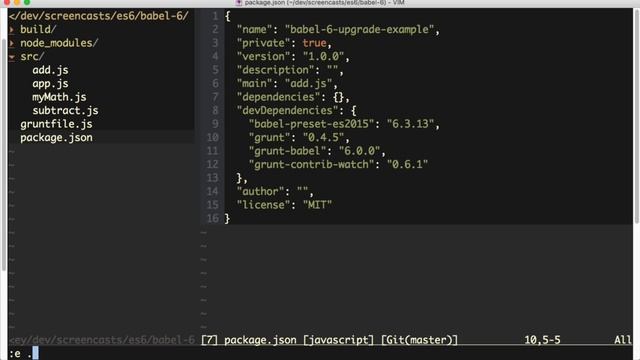Click line number 16 in gutter
Screen dimensions: 640x360
213,218
